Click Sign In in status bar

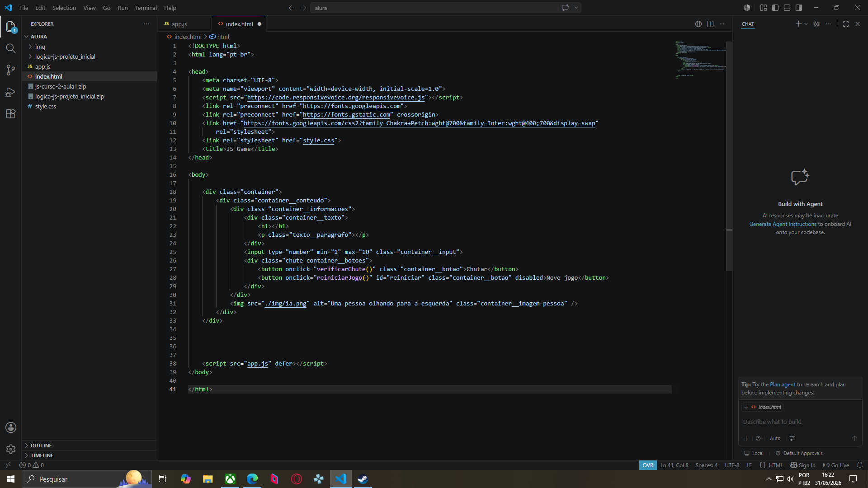tap(803, 465)
